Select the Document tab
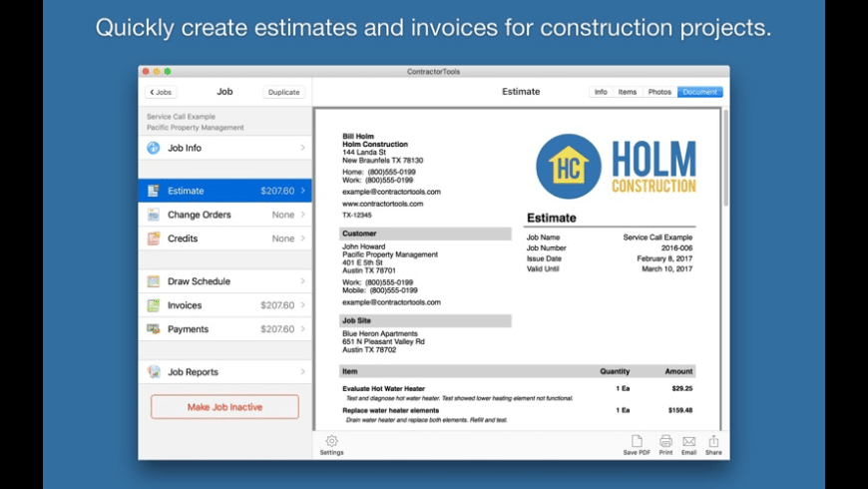This screenshot has width=868, height=489. (699, 92)
